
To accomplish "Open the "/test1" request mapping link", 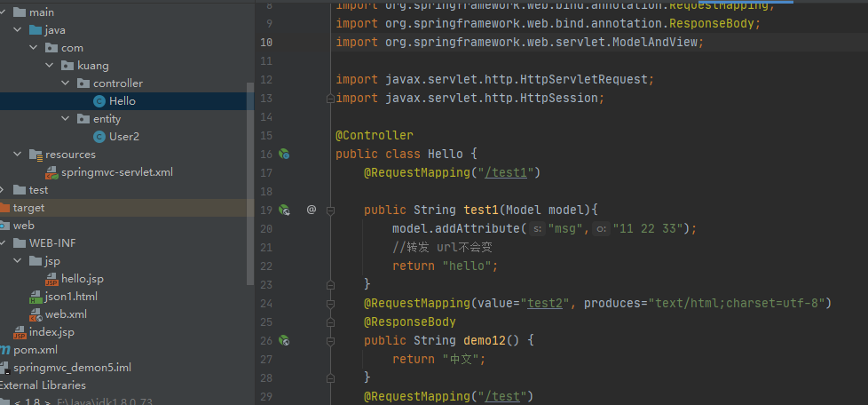I will click(x=505, y=173).
